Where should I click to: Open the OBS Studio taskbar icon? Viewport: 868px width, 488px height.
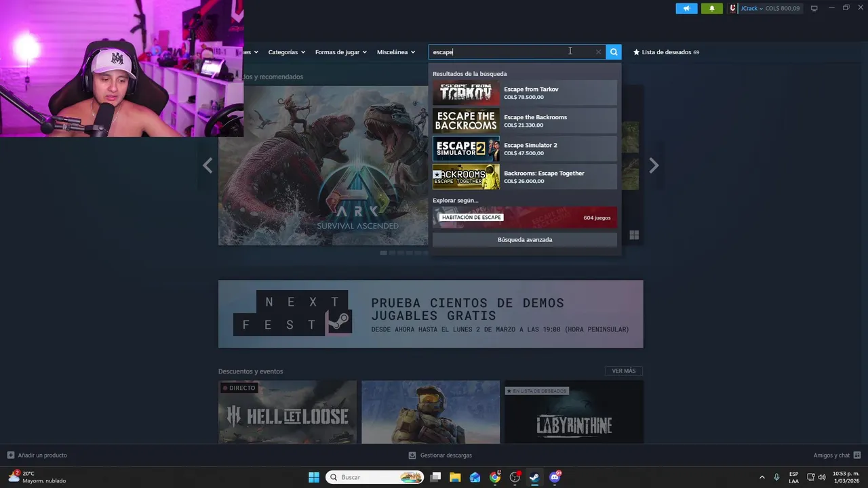click(515, 477)
